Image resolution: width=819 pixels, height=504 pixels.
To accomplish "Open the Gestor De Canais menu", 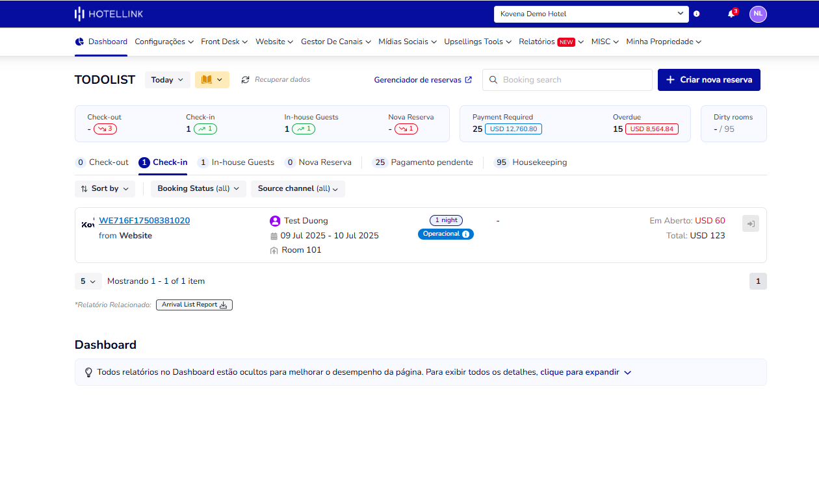I will pos(336,42).
